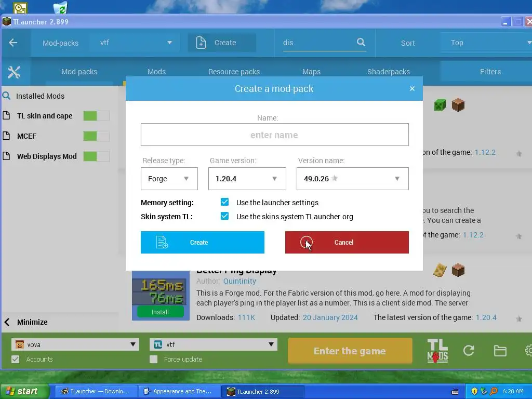
Task: Open the TL MODS icon
Action: pyautogui.click(x=437, y=351)
